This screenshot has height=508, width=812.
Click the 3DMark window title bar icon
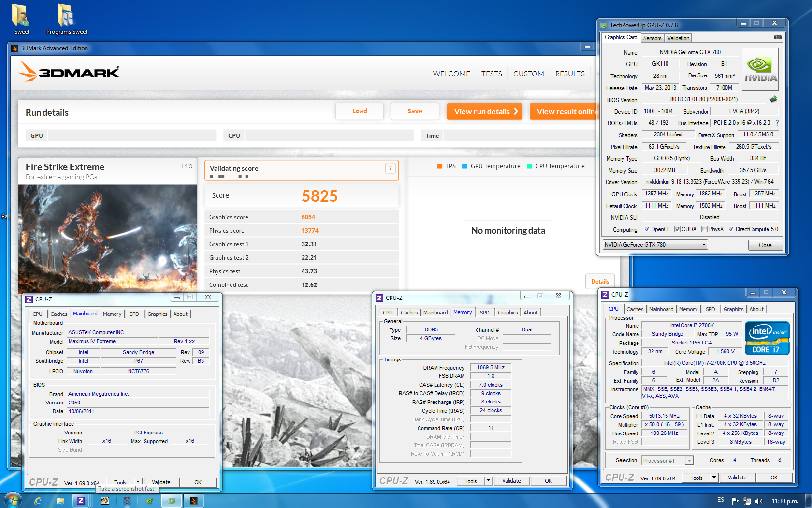click(x=14, y=48)
